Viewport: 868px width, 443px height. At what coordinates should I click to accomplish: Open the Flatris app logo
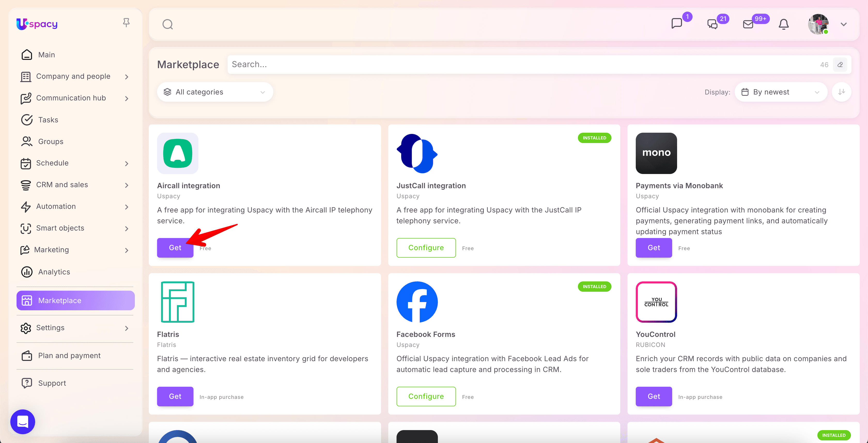177,302
